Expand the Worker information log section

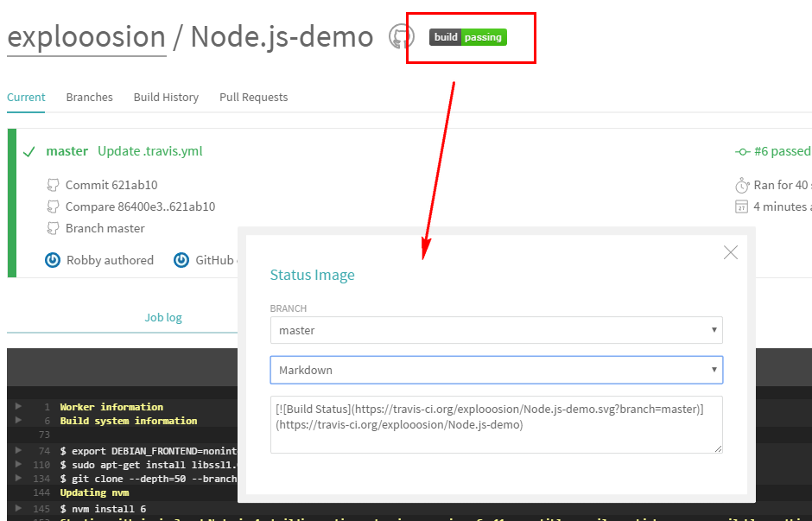point(18,406)
